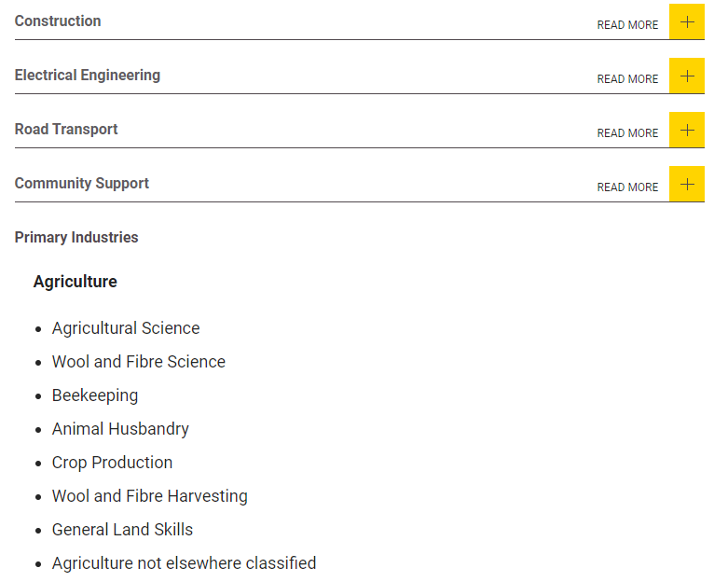Click the Wool and Fibre Science entry
The image size is (728, 582).
[x=139, y=362]
